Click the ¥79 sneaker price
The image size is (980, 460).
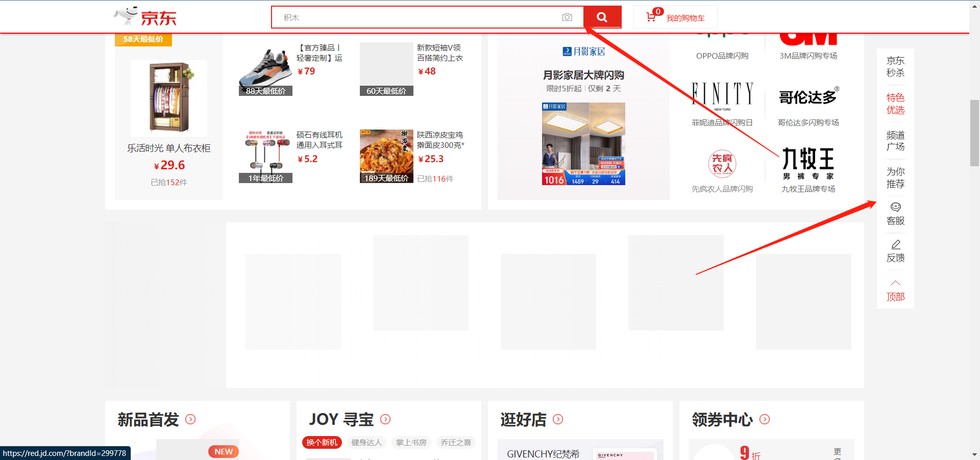pyautogui.click(x=306, y=71)
